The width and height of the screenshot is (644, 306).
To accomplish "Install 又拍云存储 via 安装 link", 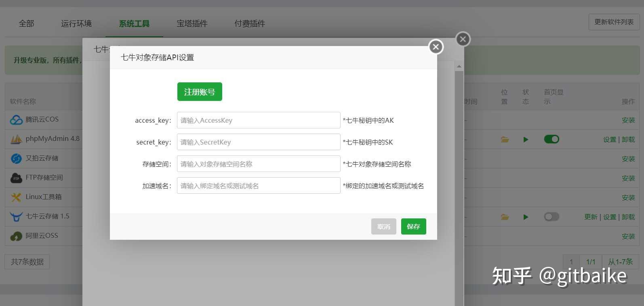I will tap(628, 159).
